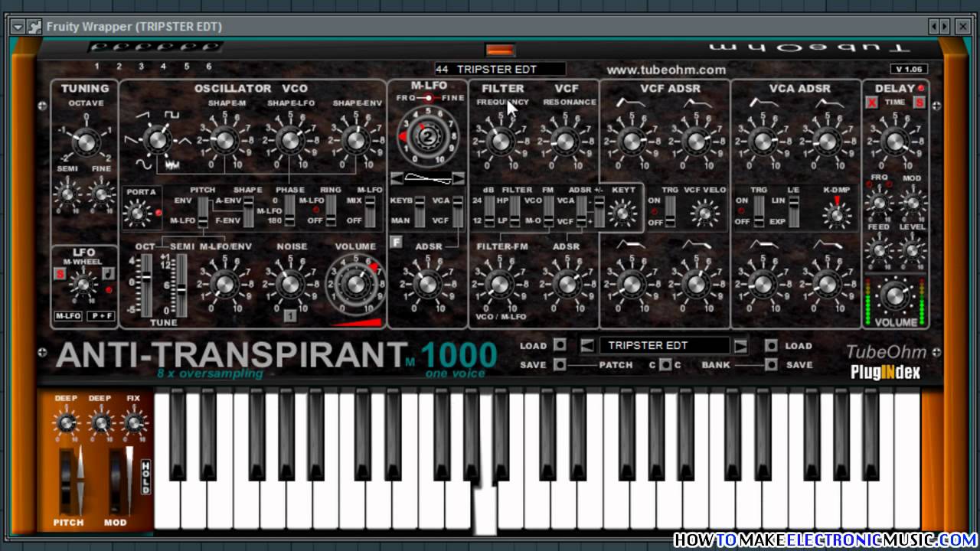Move the SEMI tune slider
The height and width of the screenshot is (551, 980).
(181, 285)
